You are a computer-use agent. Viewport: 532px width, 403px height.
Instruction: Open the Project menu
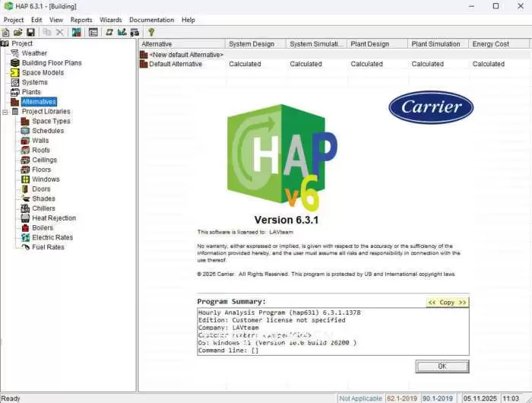(x=14, y=20)
